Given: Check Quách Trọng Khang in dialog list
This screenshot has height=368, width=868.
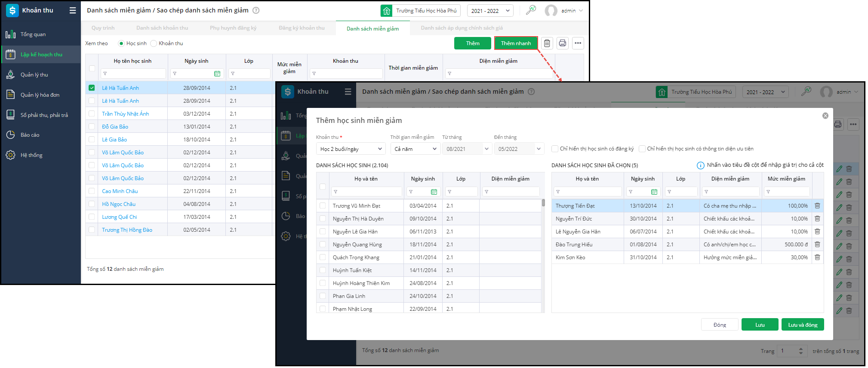Looking at the screenshot, I should [x=323, y=258].
